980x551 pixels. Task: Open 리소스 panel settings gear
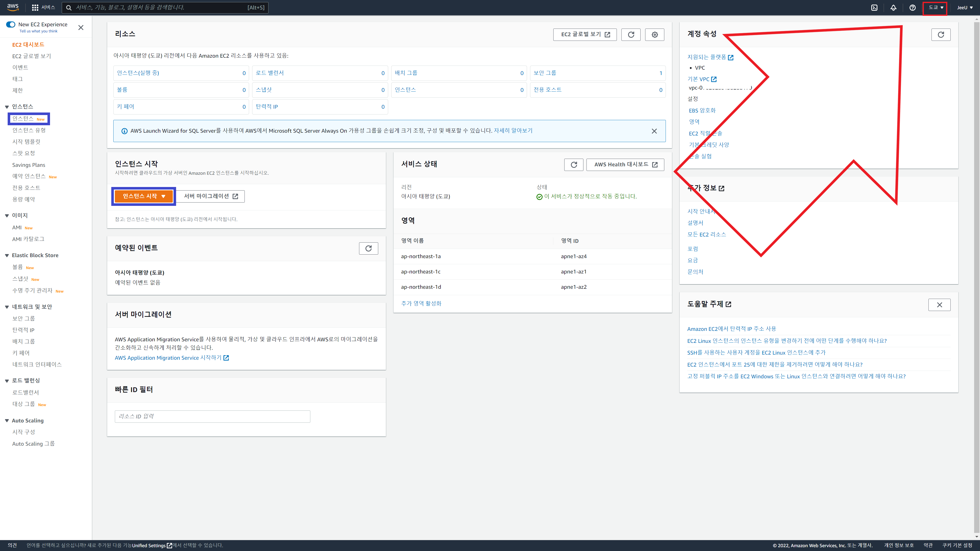pos(654,35)
